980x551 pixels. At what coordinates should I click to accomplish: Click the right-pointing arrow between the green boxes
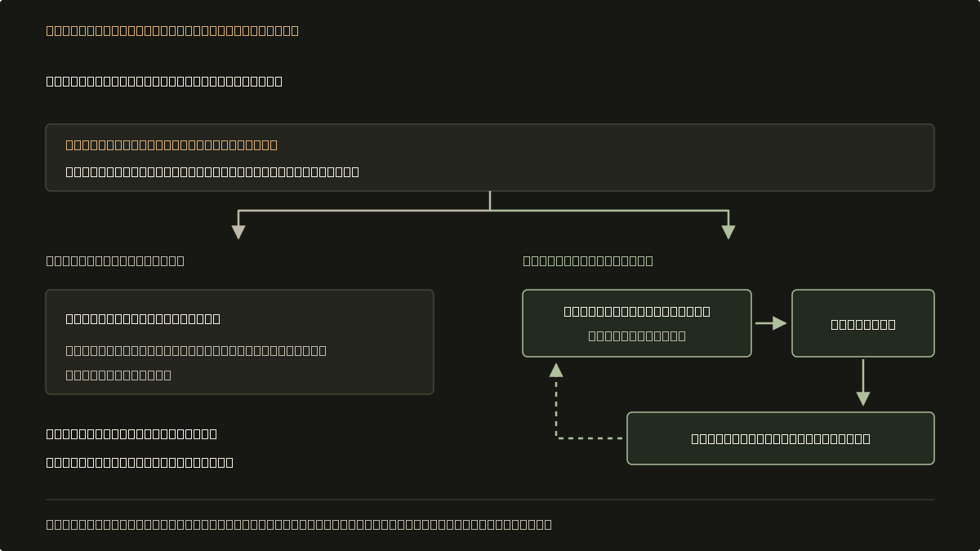[x=771, y=323]
